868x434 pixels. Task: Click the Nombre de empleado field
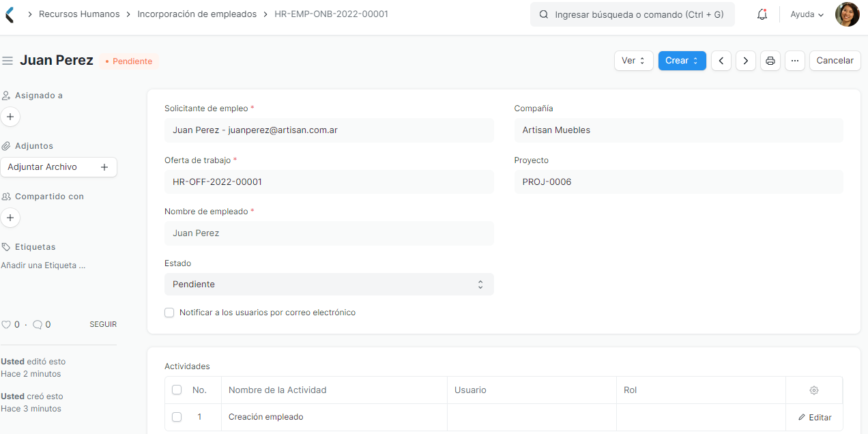click(329, 233)
